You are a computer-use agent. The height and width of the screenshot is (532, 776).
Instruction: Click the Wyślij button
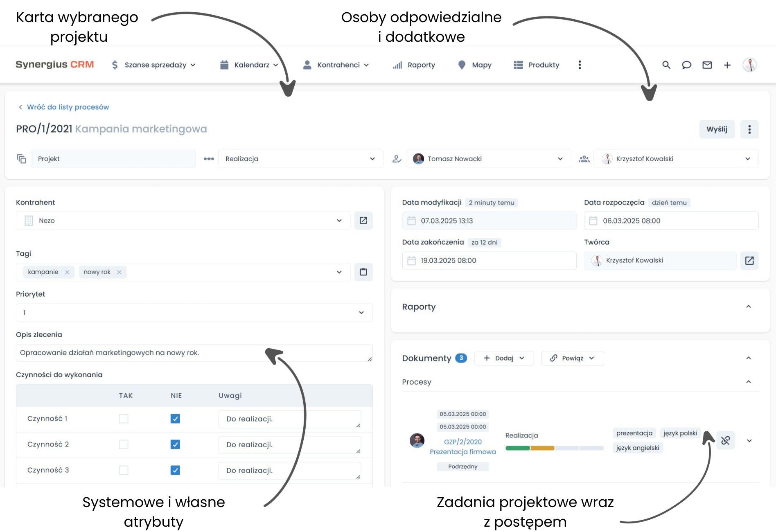(717, 129)
